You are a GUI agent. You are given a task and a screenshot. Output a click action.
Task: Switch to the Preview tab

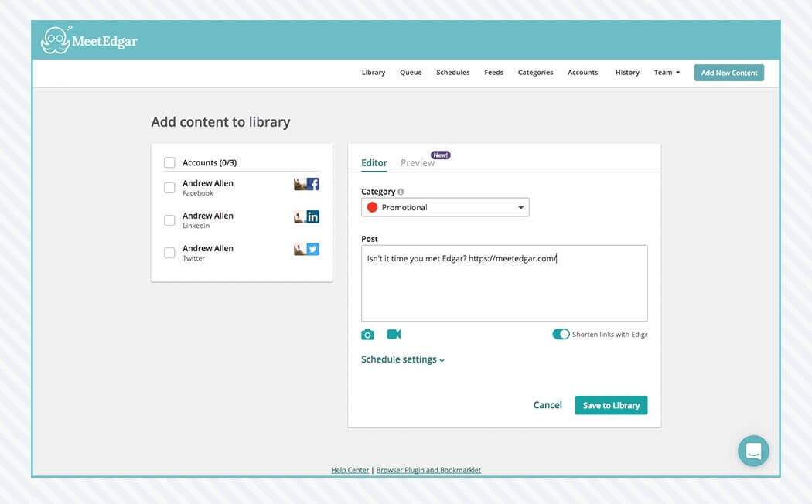(418, 163)
